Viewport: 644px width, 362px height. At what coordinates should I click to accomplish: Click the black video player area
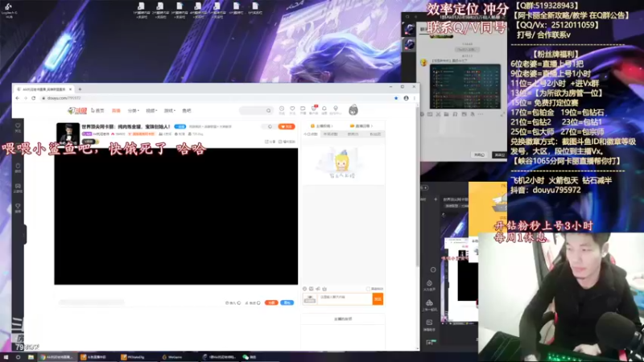(175, 216)
